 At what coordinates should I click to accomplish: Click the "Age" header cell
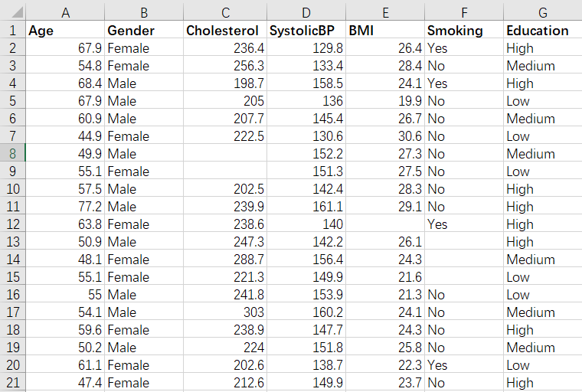(65, 31)
